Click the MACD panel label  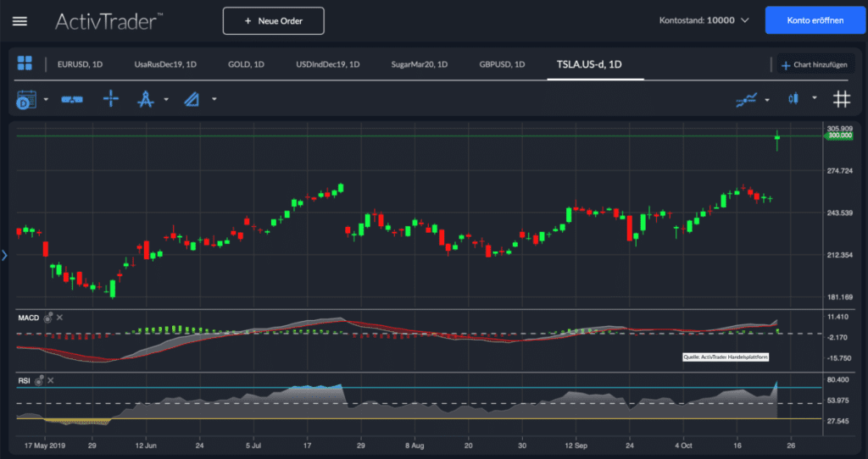tap(29, 318)
